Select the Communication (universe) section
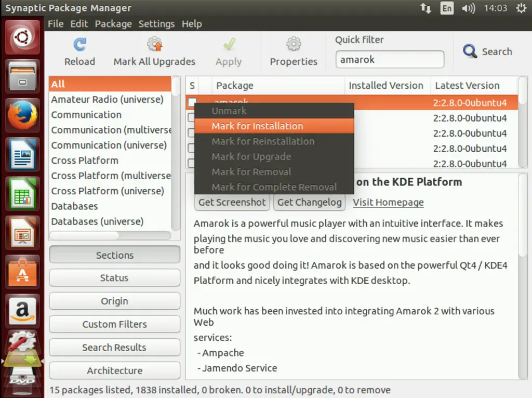532x398 pixels. [110, 145]
